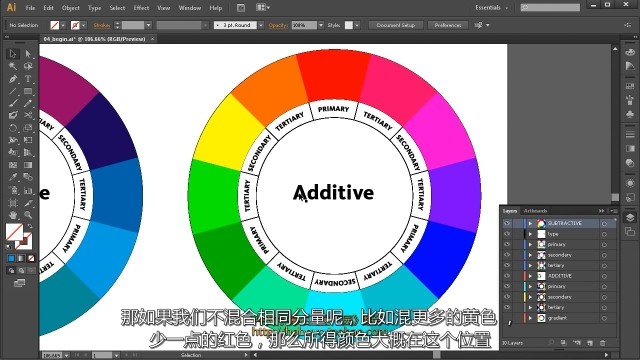Viewport: 640px width, 360px height.
Task: Hide the SUBTRACTIVE layer
Action: tap(507, 223)
